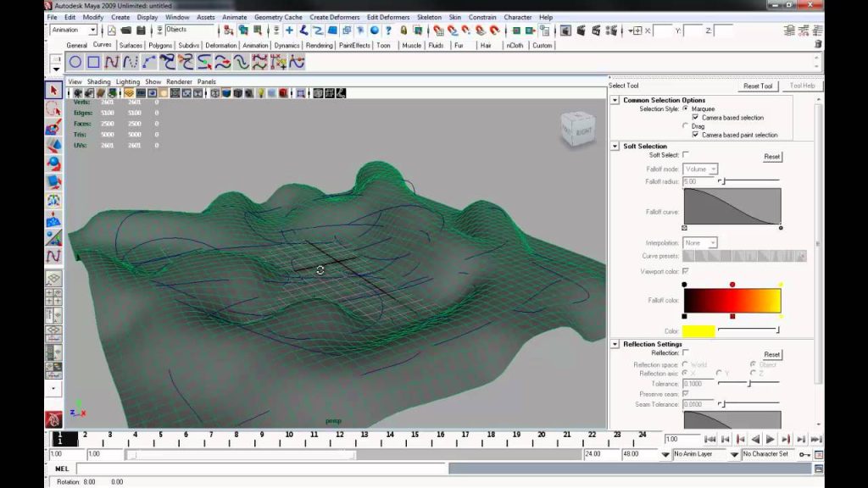
Task: Click the last-used curve tool in toolbox
Action: [53, 256]
